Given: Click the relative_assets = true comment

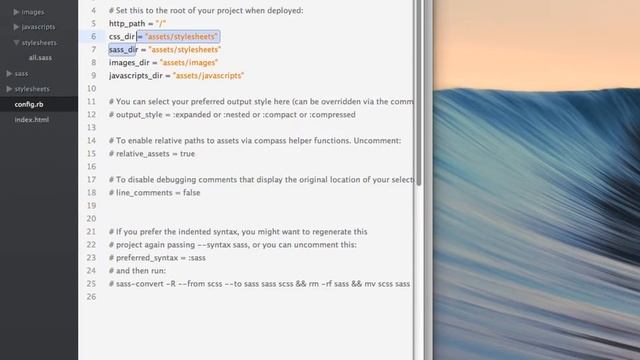Looking at the screenshot, I should 152,154.
